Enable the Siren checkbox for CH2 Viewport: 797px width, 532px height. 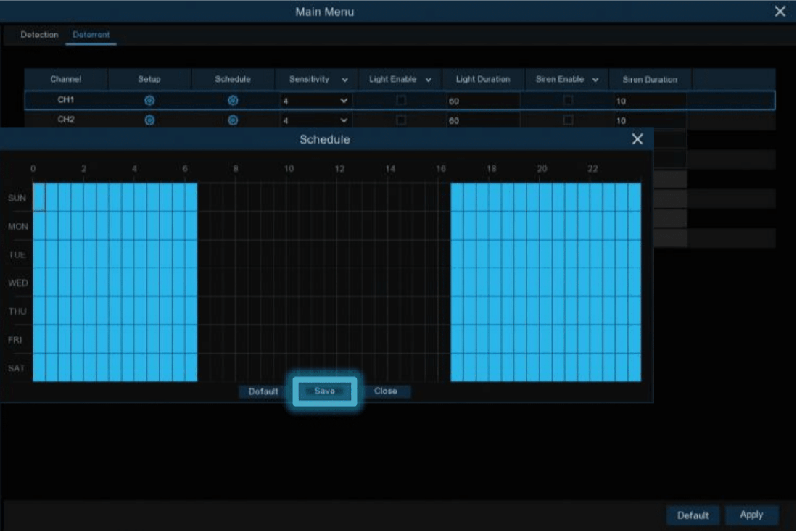(x=569, y=120)
